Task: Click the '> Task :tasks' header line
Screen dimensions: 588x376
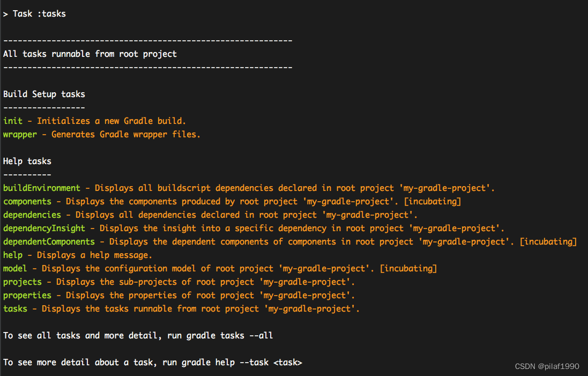Action: (34, 14)
